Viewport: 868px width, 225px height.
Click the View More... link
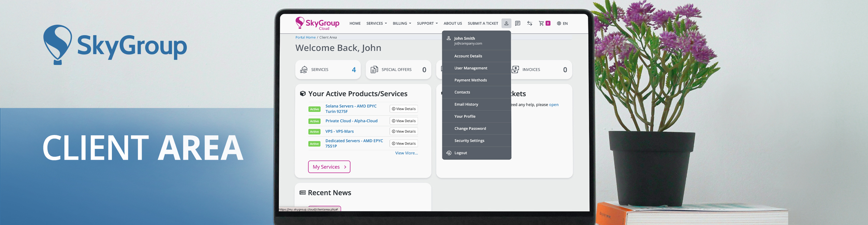[x=406, y=153]
